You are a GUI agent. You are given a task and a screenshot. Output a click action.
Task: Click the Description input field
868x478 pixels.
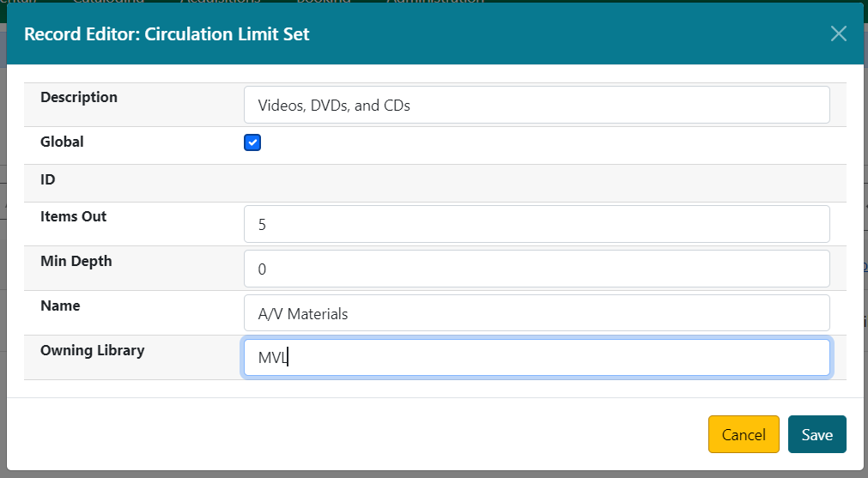tap(537, 105)
